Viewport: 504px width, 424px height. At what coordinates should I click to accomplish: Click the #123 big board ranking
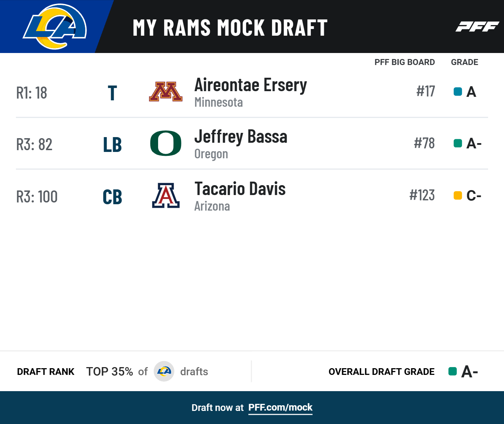click(x=422, y=195)
